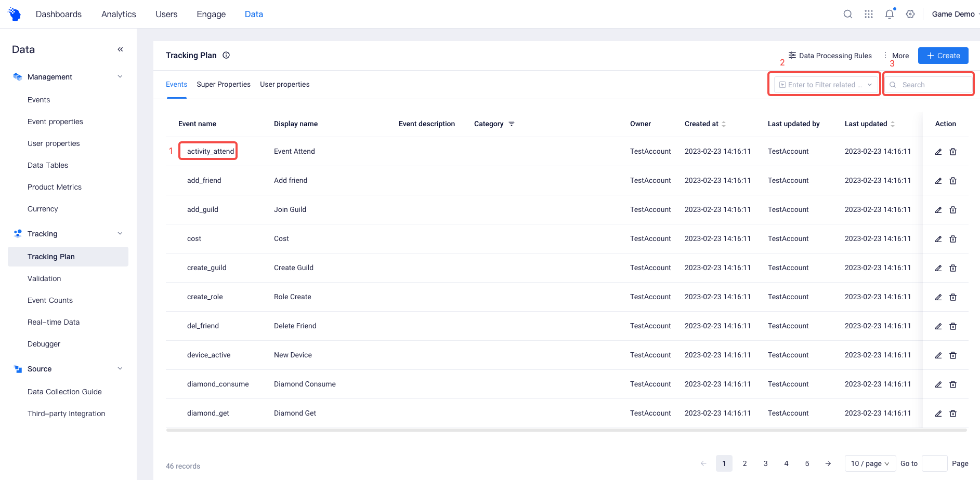Image resolution: width=980 pixels, height=480 pixels.
Task: Open Data Tables in sidebar
Action: point(48,165)
